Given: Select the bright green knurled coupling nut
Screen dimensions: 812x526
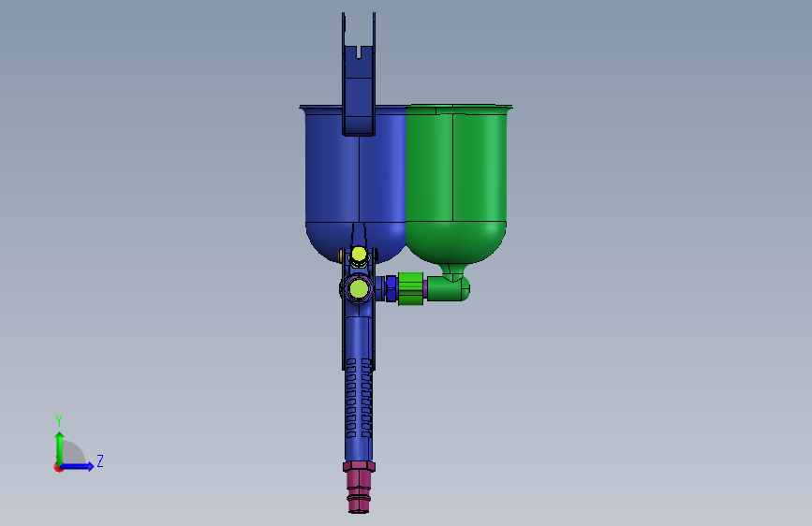Looking at the screenshot, I should (410, 288).
